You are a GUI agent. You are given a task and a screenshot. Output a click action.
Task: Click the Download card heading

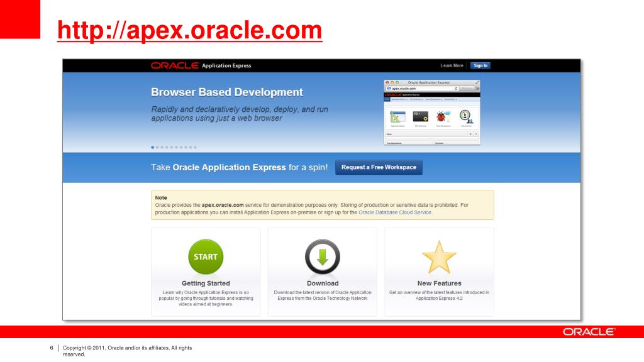point(323,283)
